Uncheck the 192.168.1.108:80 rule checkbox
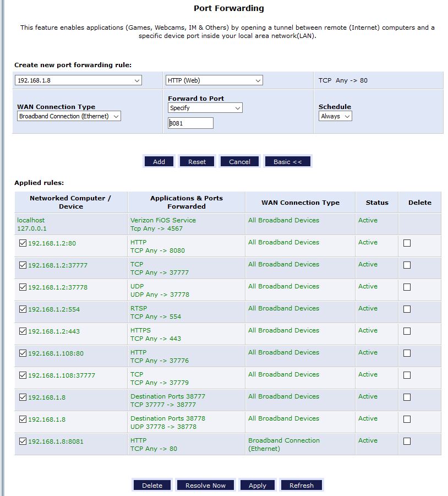This screenshot has height=496, width=448. pyautogui.click(x=23, y=353)
